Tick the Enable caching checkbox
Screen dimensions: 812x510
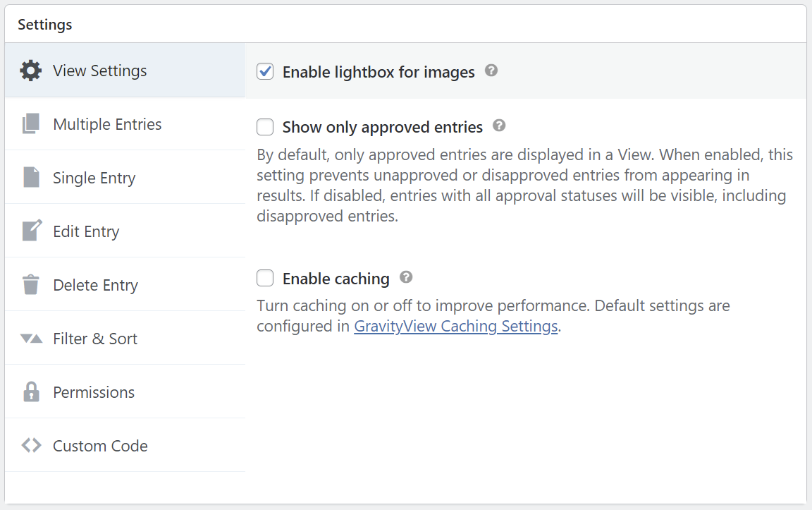265,279
